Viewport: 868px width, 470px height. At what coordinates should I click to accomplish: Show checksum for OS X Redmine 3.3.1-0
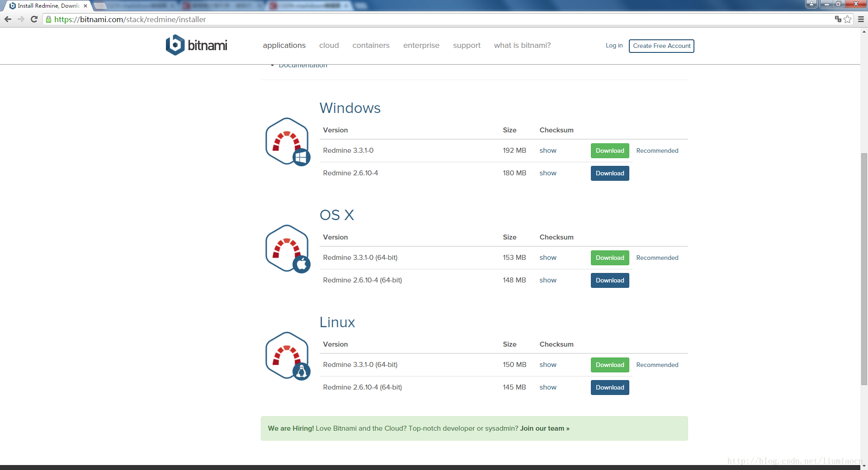[x=548, y=258]
